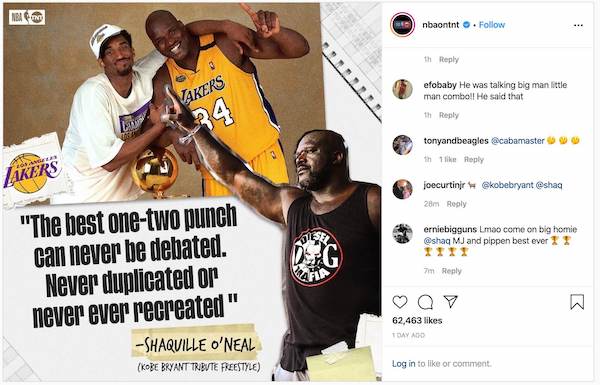
Task: Open the nbaontnt username link
Action: click(441, 25)
